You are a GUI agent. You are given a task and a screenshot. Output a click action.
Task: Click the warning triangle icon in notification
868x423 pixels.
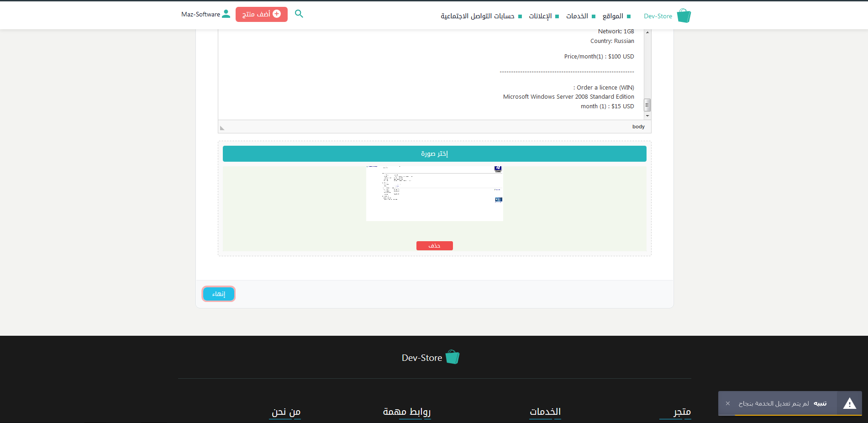coord(849,403)
